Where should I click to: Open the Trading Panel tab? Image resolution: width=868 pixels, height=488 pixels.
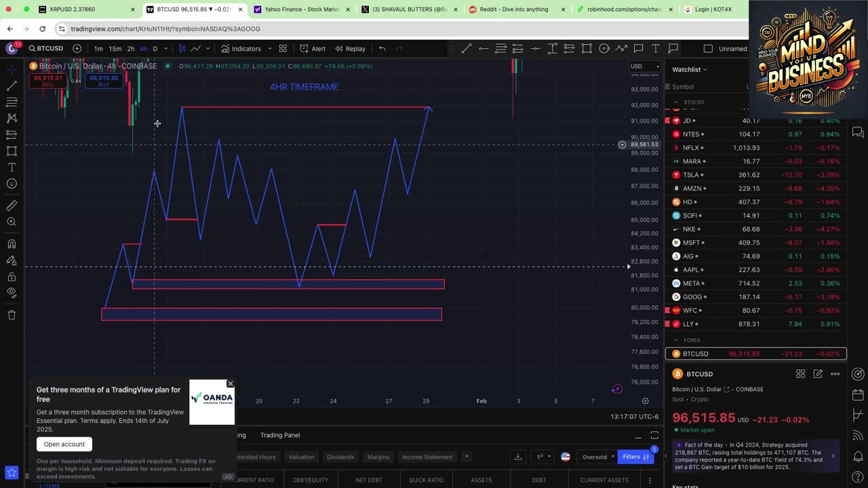pos(280,435)
